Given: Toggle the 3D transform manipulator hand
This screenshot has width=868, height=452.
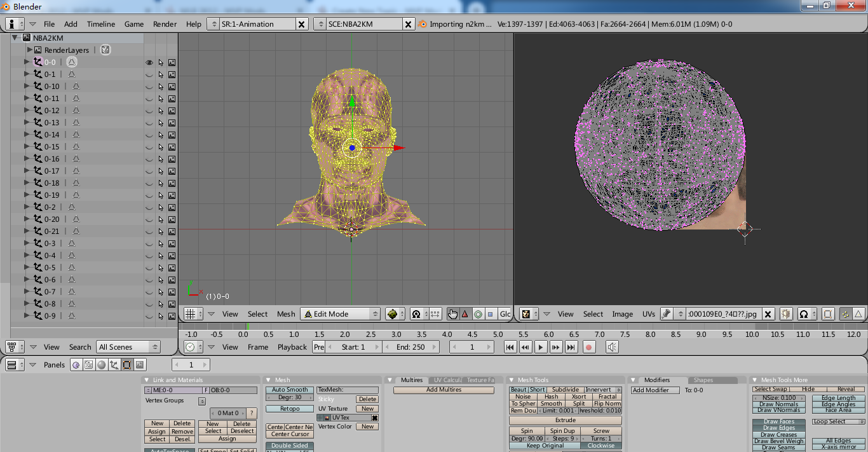Looking at the screenshot, I should [x=452, y=314].
